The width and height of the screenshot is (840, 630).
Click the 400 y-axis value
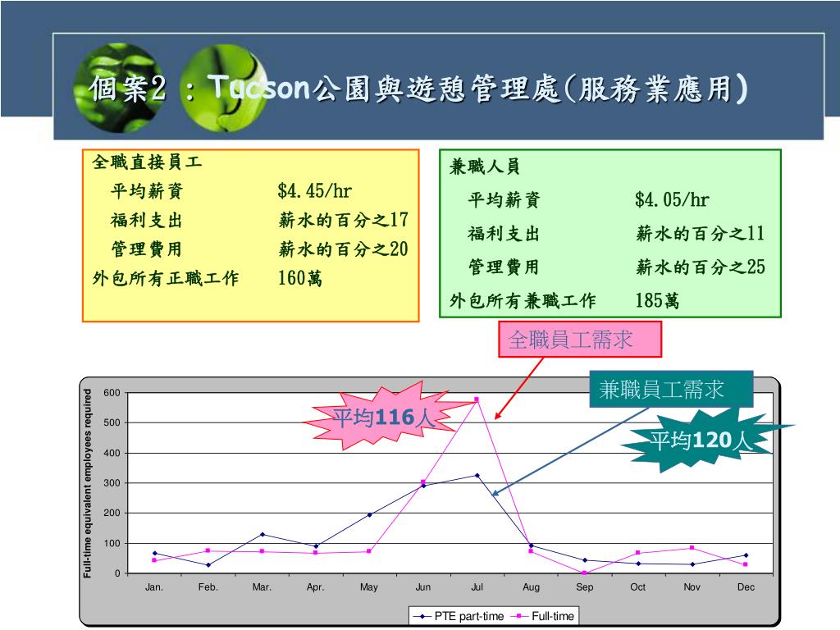point(112,453)
